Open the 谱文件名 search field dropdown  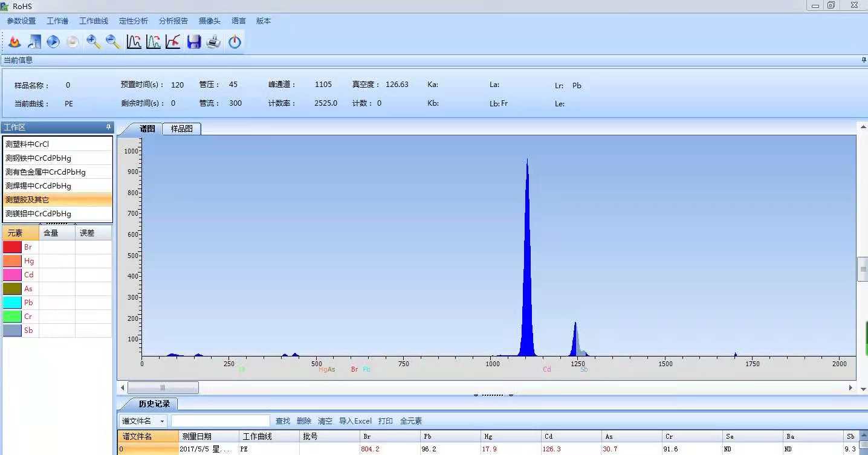[x=162, y=421]
